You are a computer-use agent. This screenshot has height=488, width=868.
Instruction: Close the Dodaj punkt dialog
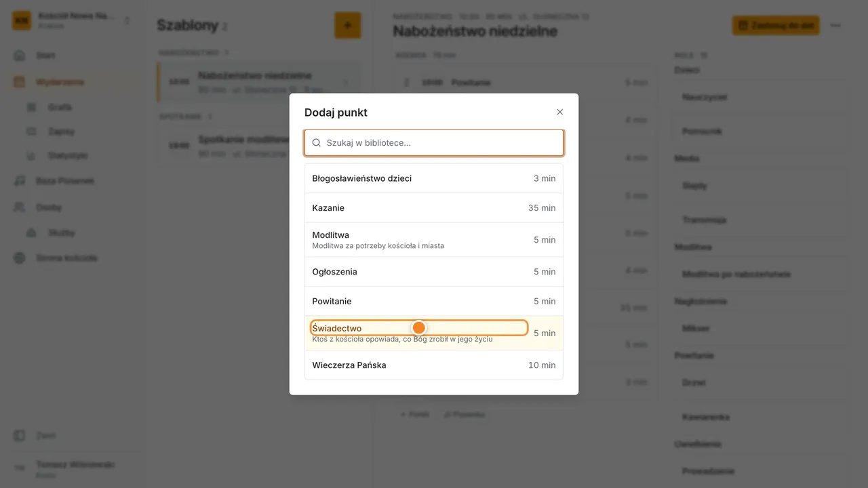click(x=559, y=112)
